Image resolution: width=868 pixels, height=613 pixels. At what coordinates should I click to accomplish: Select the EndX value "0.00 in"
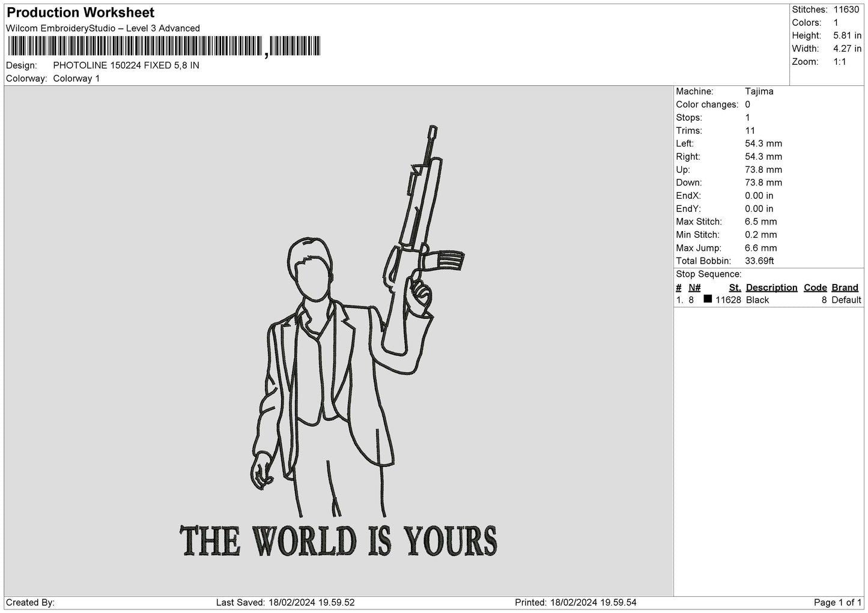coord(759,196)
